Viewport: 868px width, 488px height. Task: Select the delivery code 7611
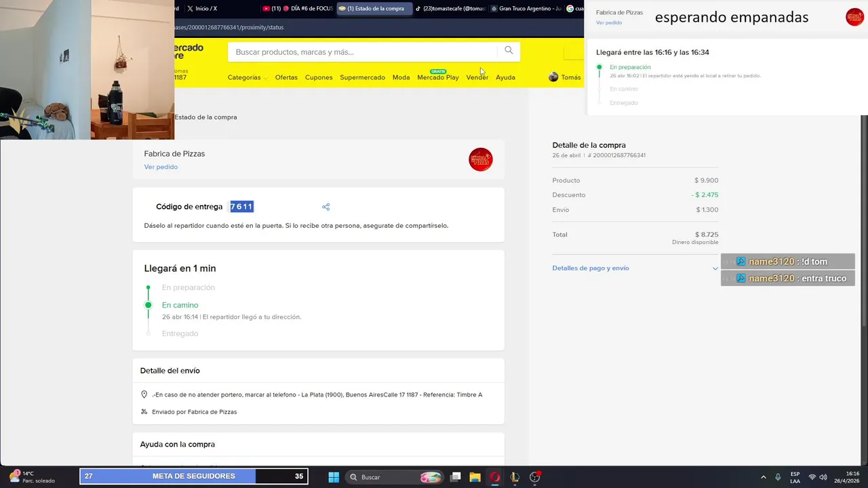click(241, 207)
